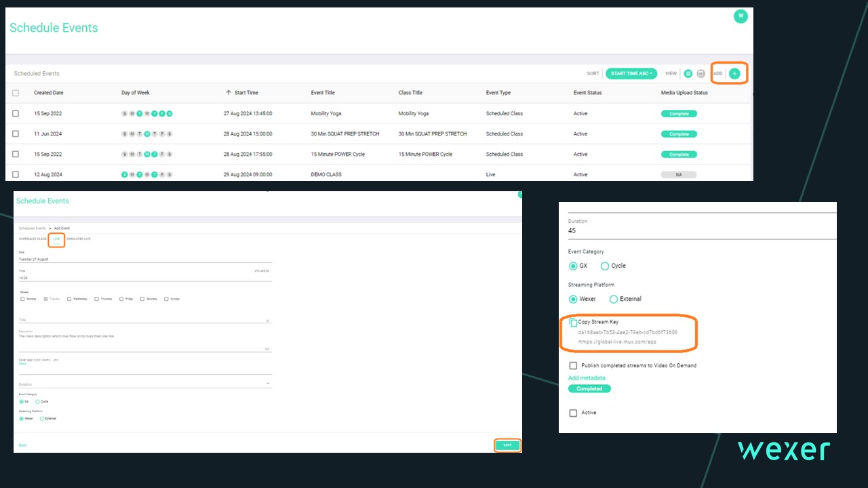Switch to the green list view icon

pyautogui.click(x=688, y=73)
